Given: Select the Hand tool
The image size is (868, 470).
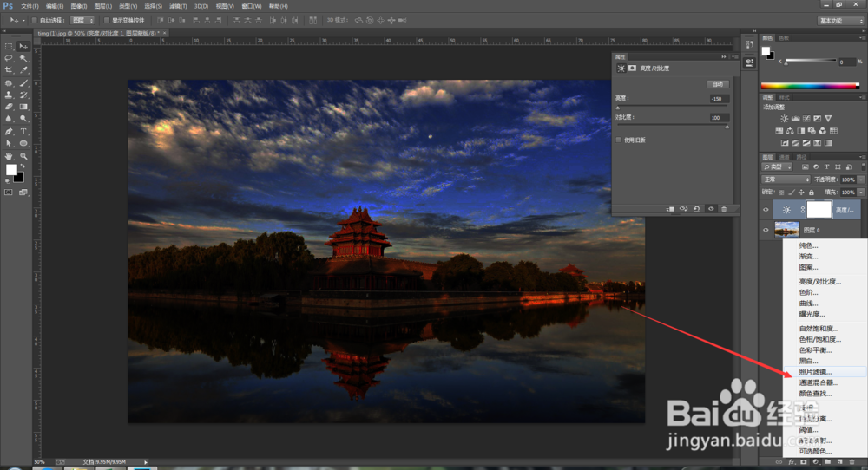Looking at the screenshot, I should 9,156.
